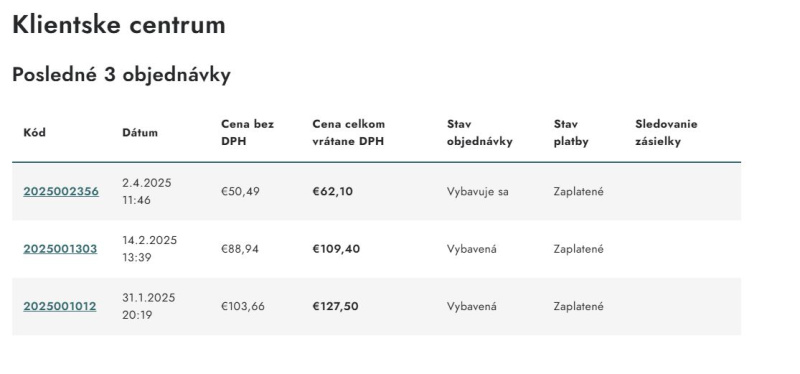Click Zaplatené status of order 2025001012
Screen dimensions: 800x374
coord(579,306)
